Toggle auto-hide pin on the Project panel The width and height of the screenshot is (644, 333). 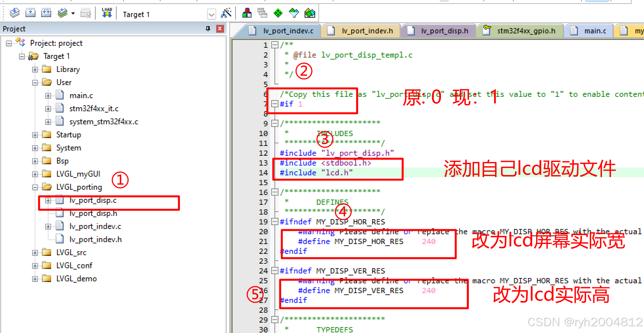coord(207,29)
